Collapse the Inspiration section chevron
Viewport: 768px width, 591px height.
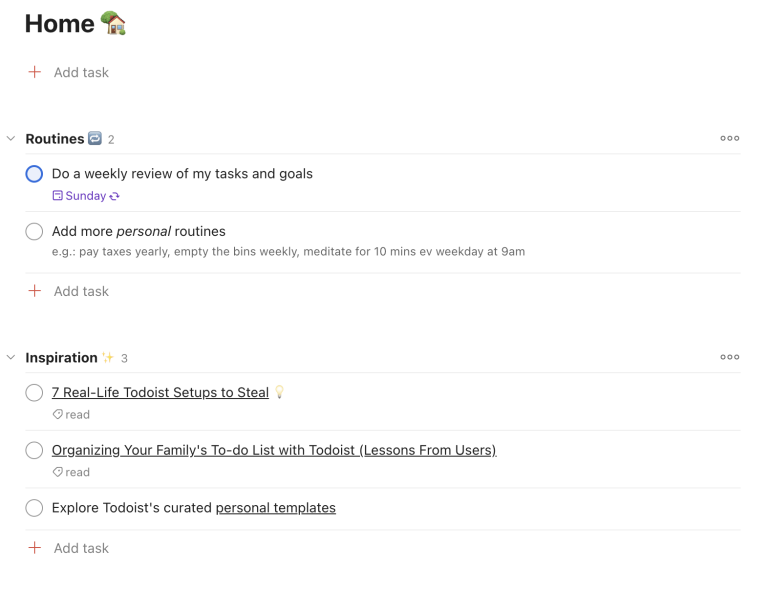(11, 358)
